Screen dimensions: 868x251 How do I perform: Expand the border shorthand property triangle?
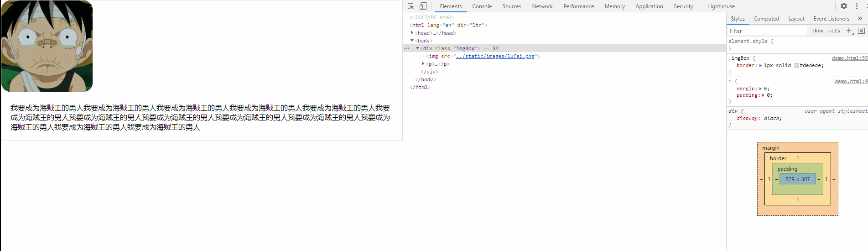[x=760, y=65]
